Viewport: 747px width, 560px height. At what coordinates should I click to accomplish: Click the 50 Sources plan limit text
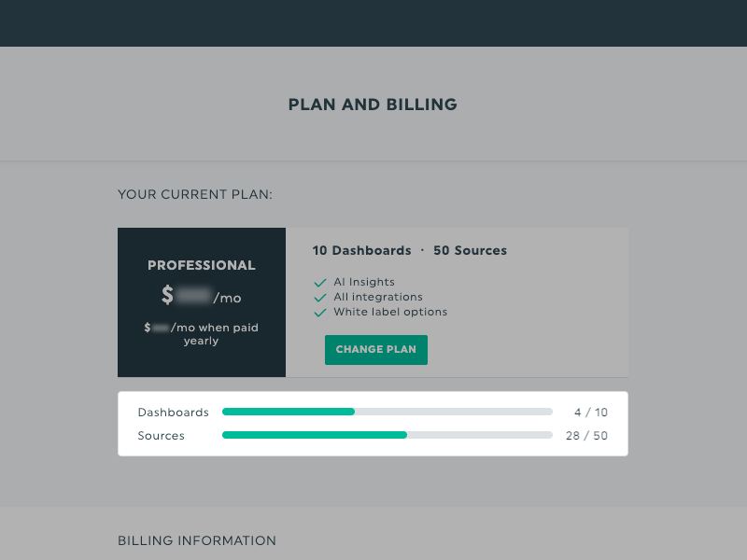click(x=470, y=251)
